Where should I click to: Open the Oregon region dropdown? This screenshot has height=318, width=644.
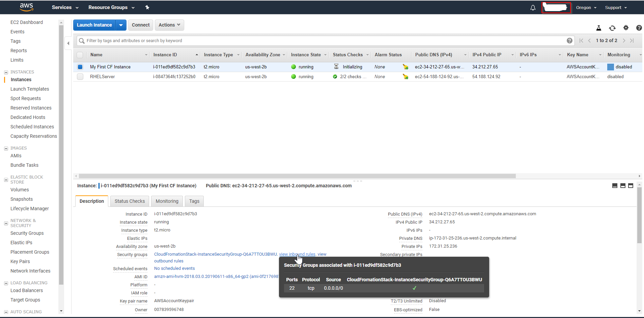[586, 8]
